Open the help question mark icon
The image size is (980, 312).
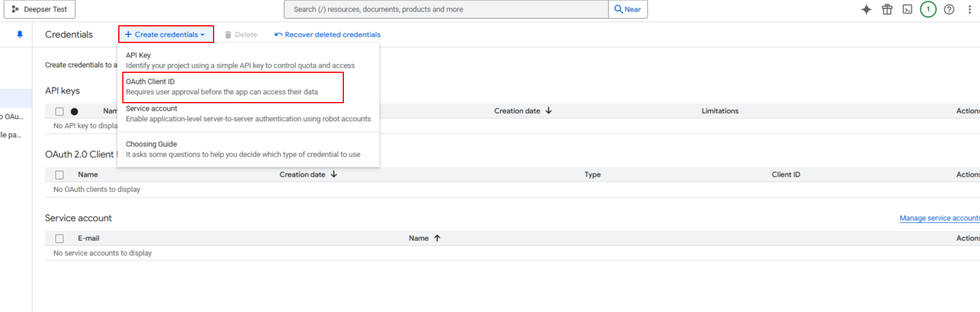click(x=949, y=9)
